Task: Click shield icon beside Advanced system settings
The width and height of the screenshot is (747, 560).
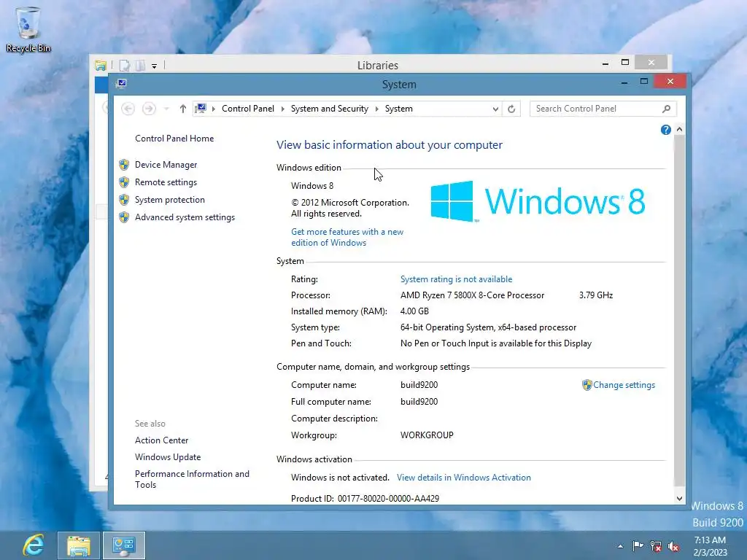Action: pos(124,217)
